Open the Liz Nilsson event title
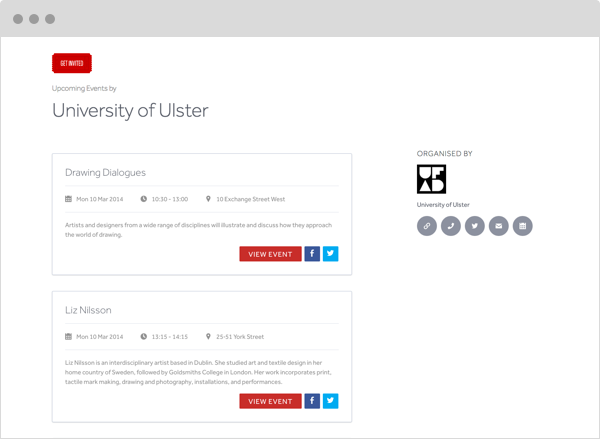The height and width of the screenshot is (439, 600). click(88, 310)
